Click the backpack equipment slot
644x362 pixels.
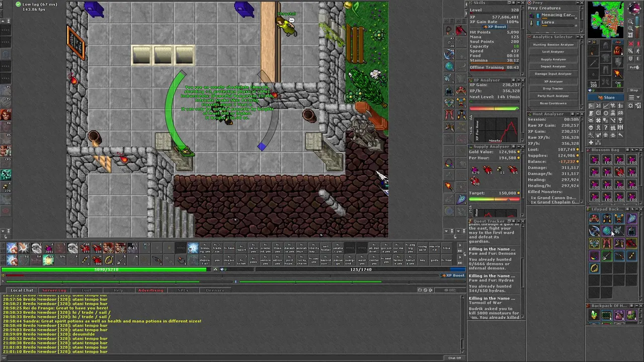click(x=618, y=50)
